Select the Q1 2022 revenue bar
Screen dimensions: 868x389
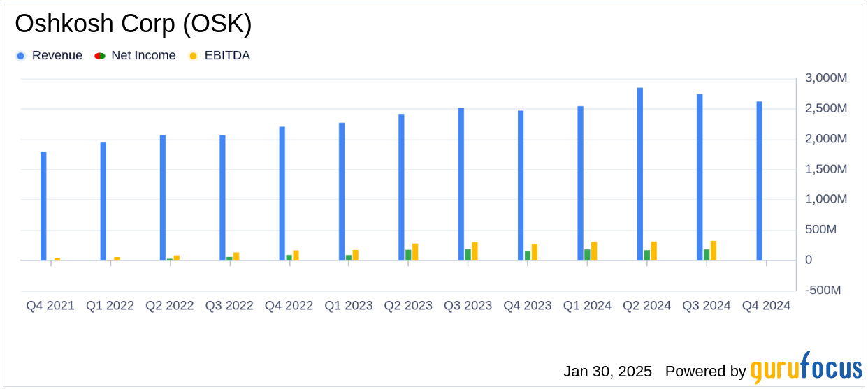coord(103,201)
